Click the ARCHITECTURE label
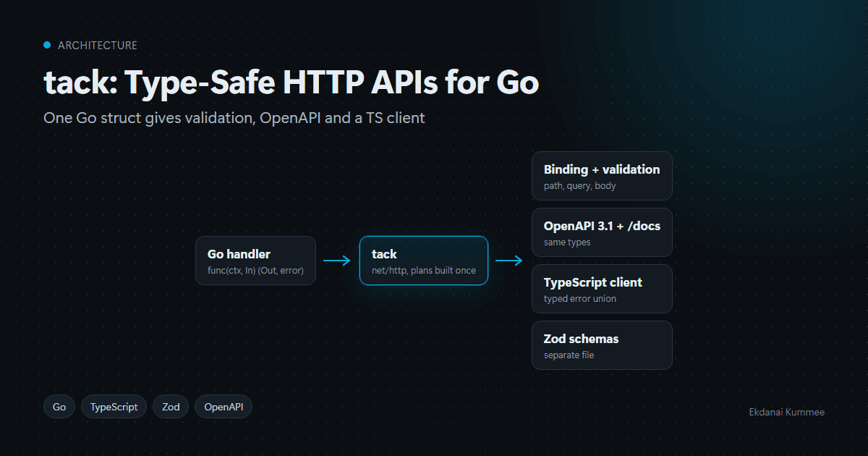868x456 pixels. pos(98,45)
